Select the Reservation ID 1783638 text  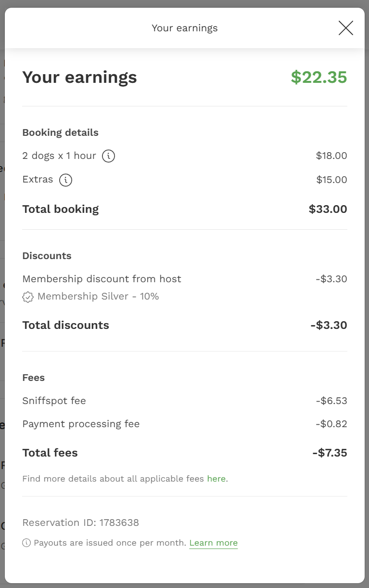(x=80, y=523)
